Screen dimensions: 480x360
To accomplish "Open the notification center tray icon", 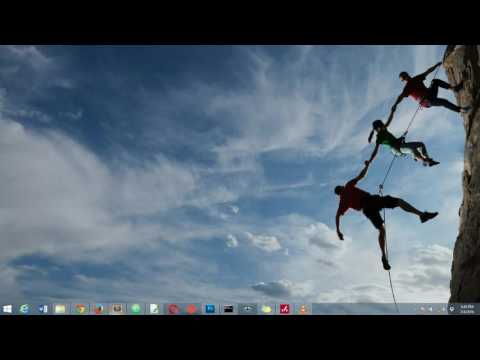I will (452, 309).
